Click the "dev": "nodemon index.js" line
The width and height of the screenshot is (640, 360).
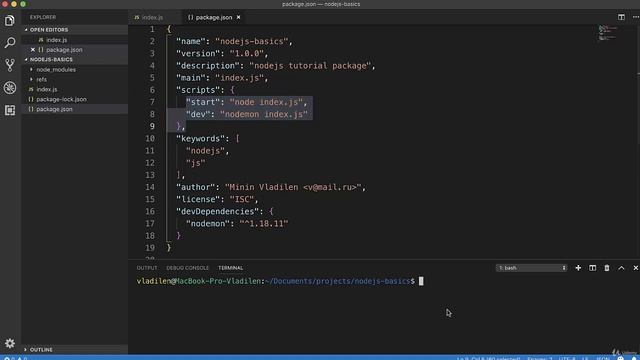tap(247, 114)
